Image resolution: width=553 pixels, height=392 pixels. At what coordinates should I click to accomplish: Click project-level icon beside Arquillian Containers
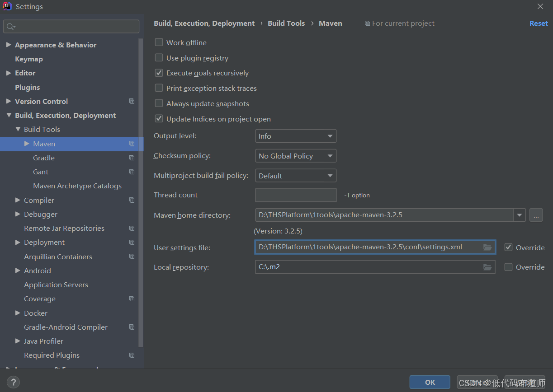coord(132,257)
